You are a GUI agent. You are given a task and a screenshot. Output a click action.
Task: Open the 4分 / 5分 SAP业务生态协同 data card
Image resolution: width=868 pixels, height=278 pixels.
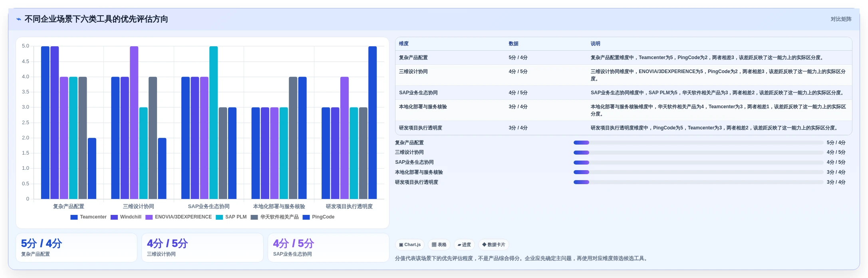tap(328, 248)
